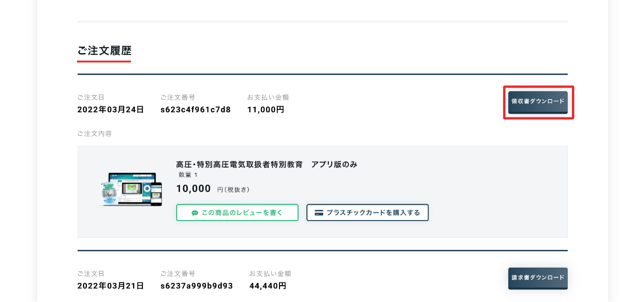Viewport: 644px width, 302px height.
Task: Click the 10,000 円(税抜き) price
Action: pyautogui.click(x=213, y=188)
